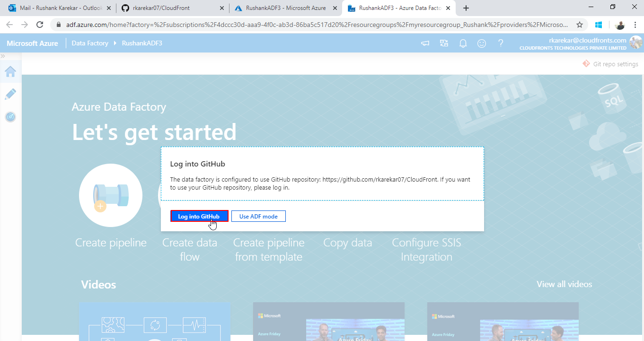This screenshot has width=644, height=341.
Task: Open Git repo settings link
Action: [616, 64]
